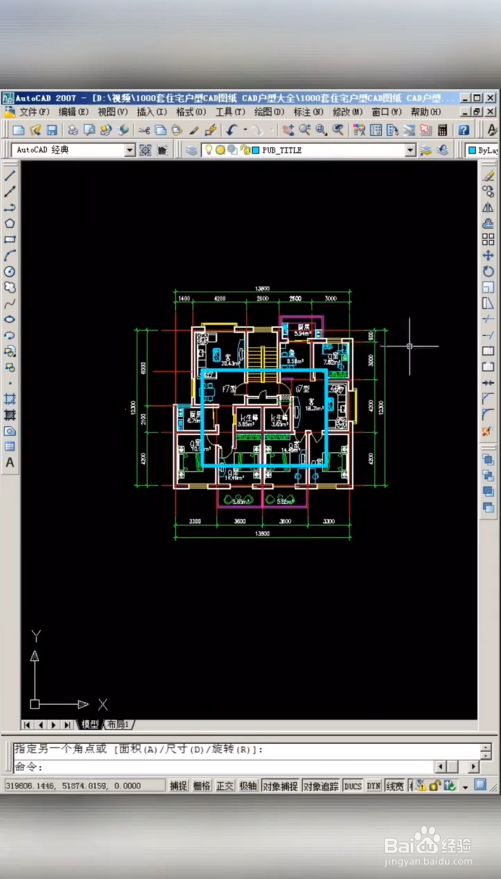This screenshot has width=501, height=879.
Task: Select the Table tool in Draw toolbar
Action: coord(10,447)
